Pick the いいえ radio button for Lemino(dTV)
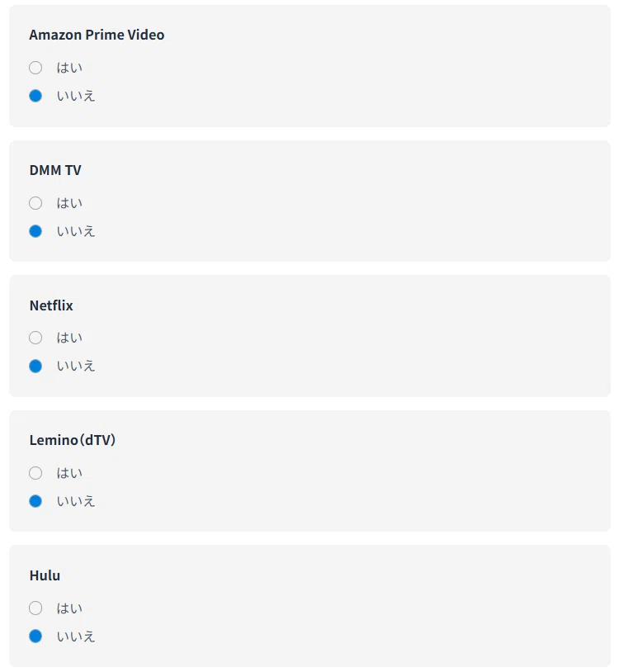 (35, 501)
